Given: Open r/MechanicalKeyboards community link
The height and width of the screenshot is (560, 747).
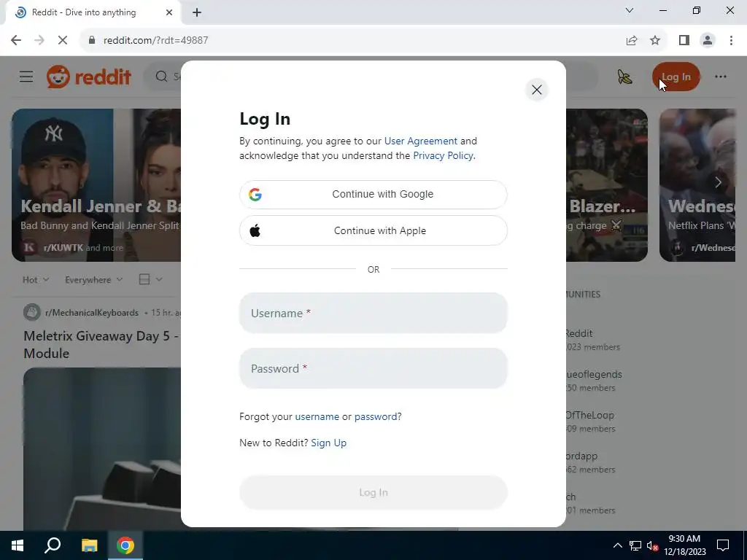Looking at the screenshot, I should tap(92, 313).
